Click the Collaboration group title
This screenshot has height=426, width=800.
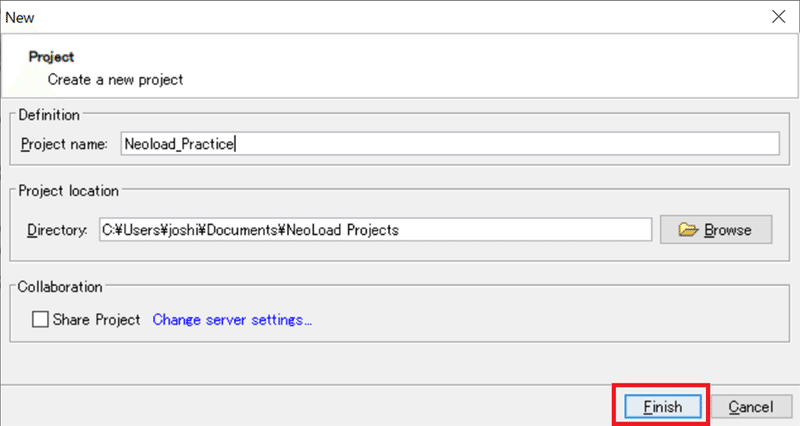point(60,287)
